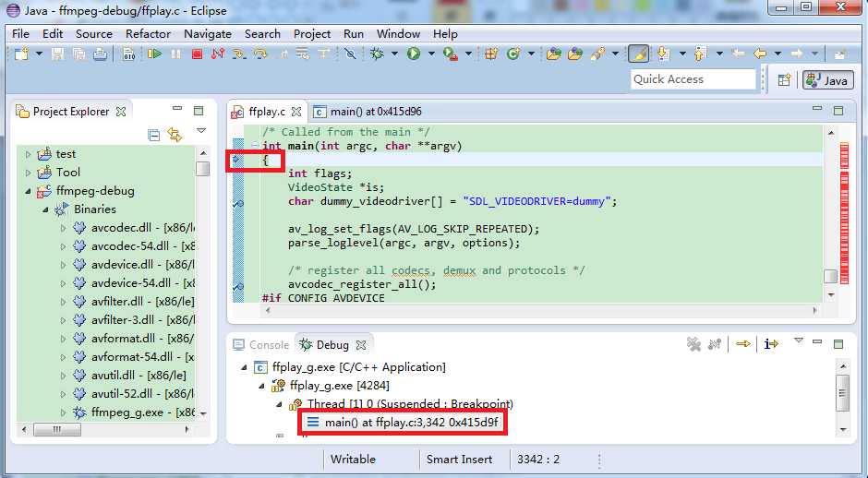Click the Open Perspective icon
This screenshot has width=868, height=478.
(784, 79)
